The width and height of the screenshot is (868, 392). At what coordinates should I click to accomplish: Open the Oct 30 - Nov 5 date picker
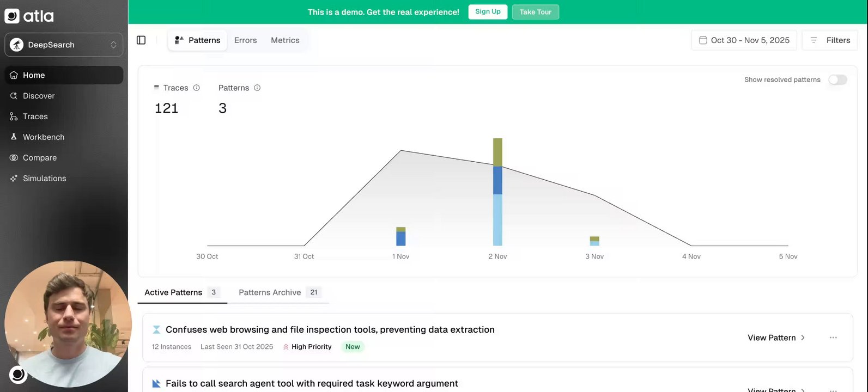(x=744, y=40)
